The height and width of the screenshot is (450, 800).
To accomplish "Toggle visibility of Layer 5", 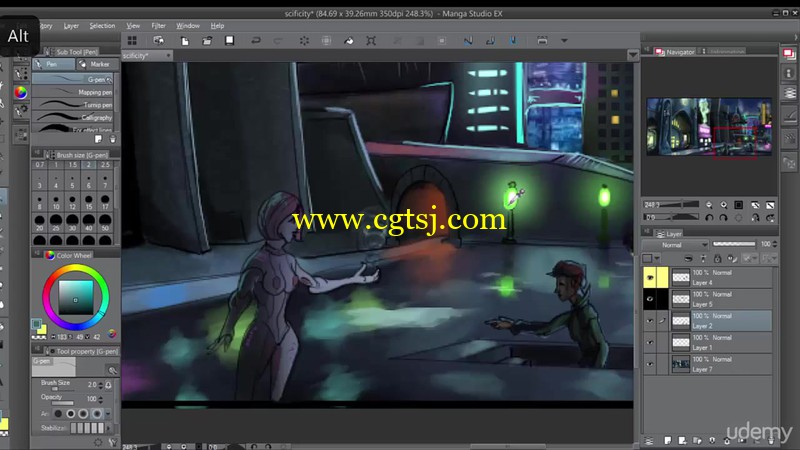I will [x=649, y=299].
